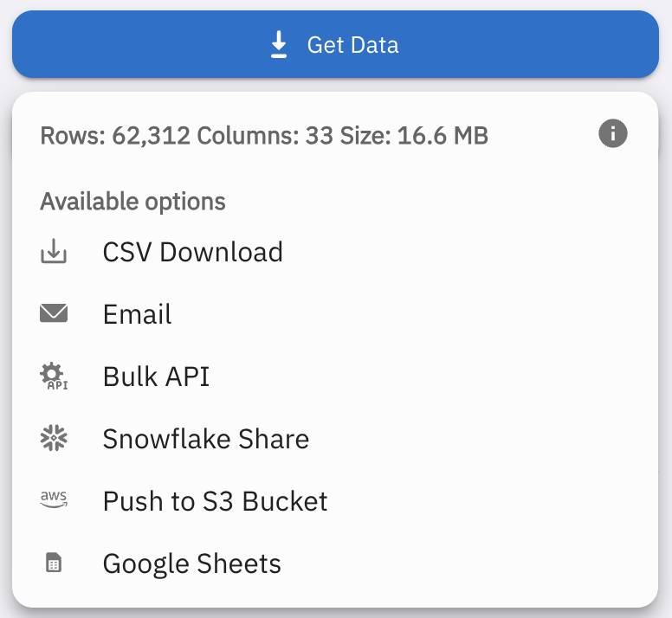This screenshot has width=672, height=618.
Task: Click the Columns: 33 label
Action: [265, 135]
